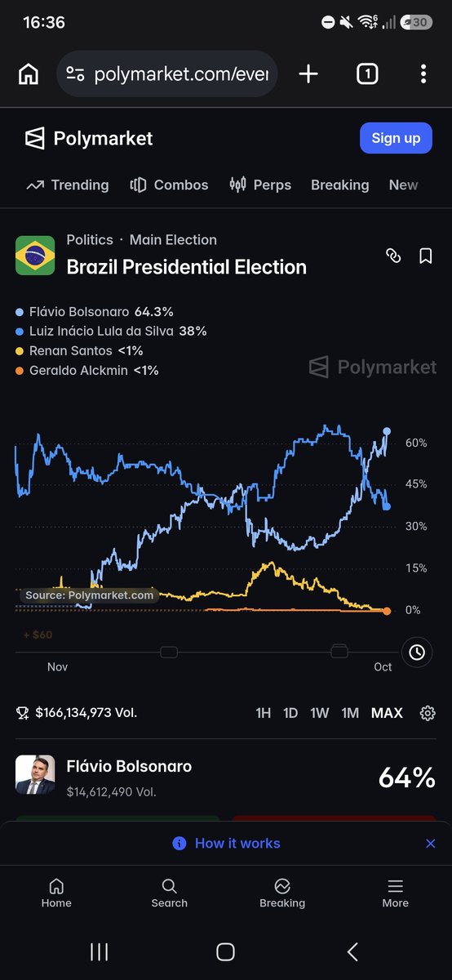This screenshot has height=980, width=452.
Task: Open the More menu in bottom navigation
Action: pos(395,893)
